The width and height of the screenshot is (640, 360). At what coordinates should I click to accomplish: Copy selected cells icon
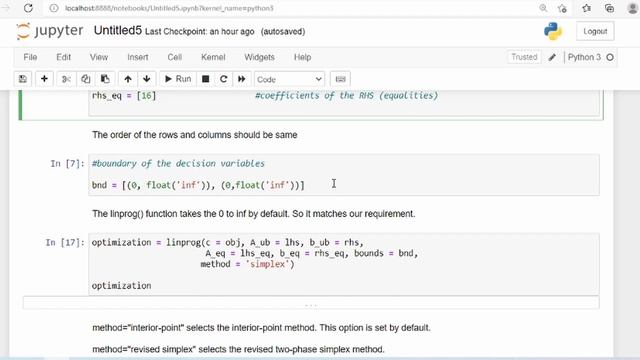pos(85,79)
